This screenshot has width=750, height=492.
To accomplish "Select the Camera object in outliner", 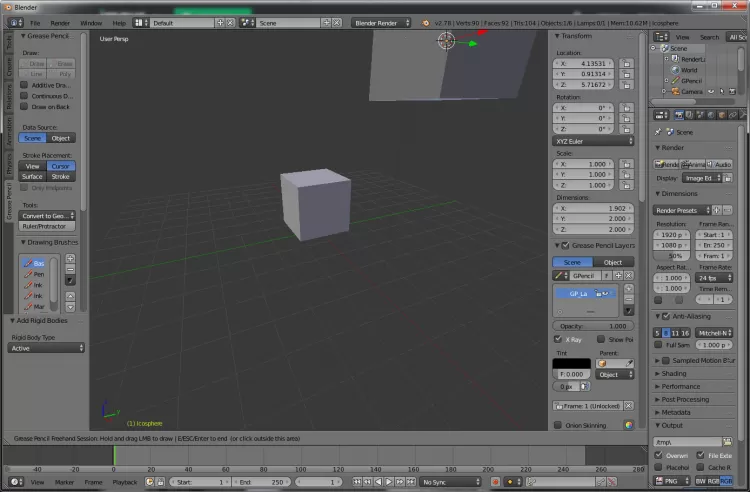I will 691,91.
